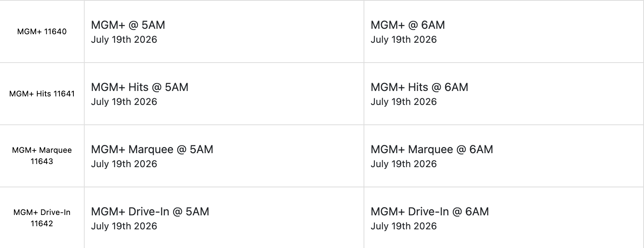This screenshot has height=248, width=644.
Task: Select the MGM+ Drive-In 11642 channel
Action: tap(42, 218)
